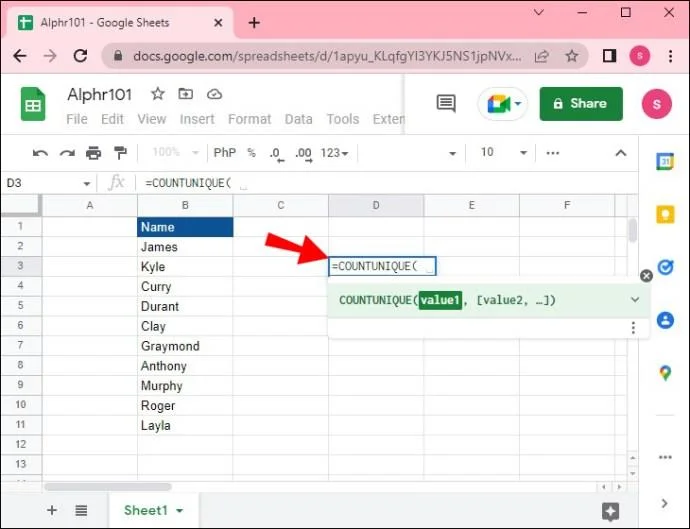Expand the COUNTUNIQUE help details
Screen dimensions: 690x529
[635, 300]
